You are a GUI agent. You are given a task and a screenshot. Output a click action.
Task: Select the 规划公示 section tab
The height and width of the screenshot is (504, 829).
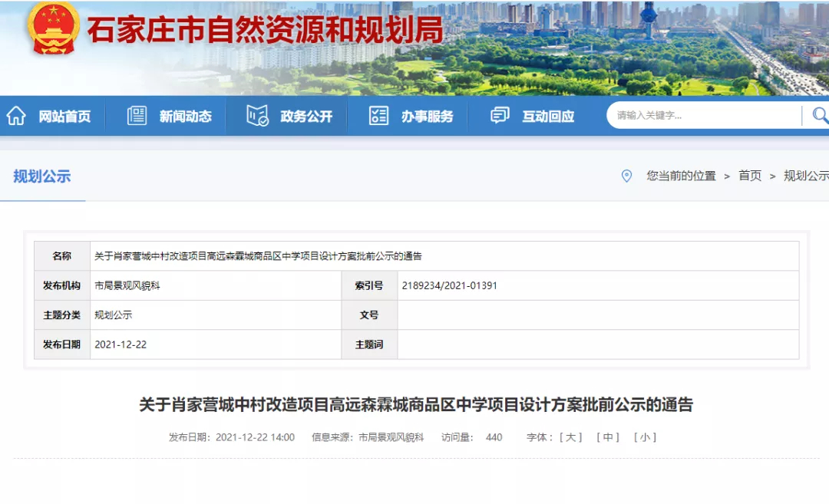(42, 176)
